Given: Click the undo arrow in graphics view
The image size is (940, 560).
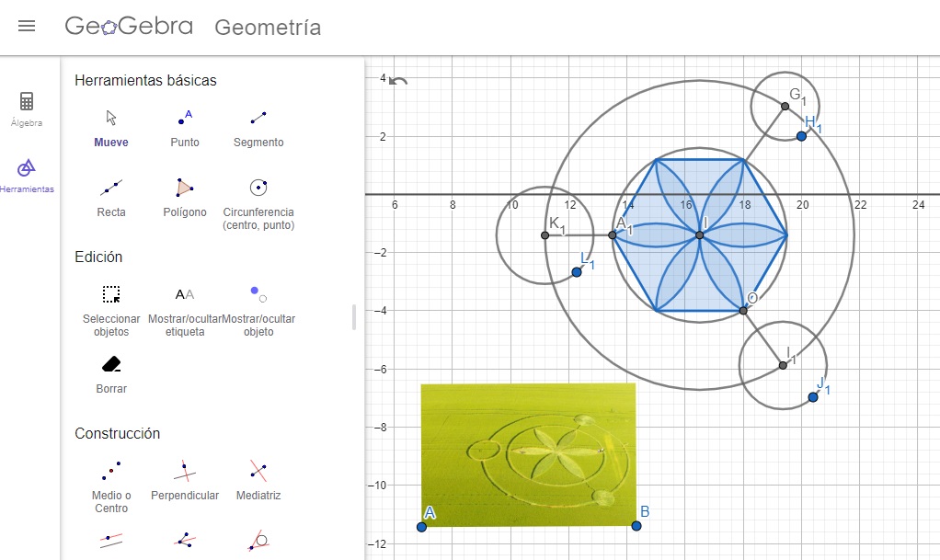Looking at the screenshot, I should pos(398,81).
